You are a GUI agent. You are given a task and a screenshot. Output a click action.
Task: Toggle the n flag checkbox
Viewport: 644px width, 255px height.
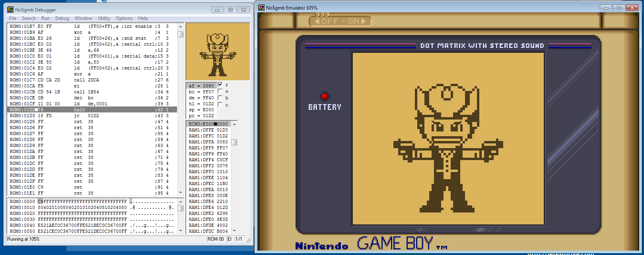220,91
